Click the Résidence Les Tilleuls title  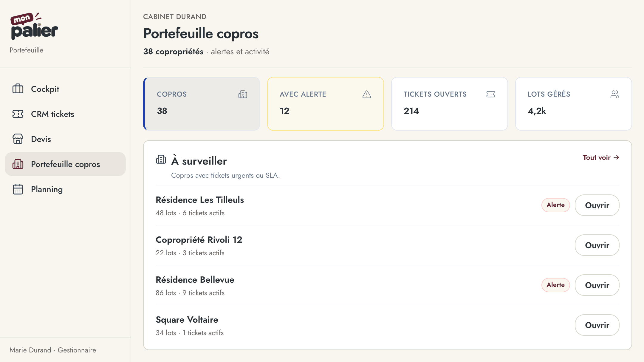coord(200,200)
